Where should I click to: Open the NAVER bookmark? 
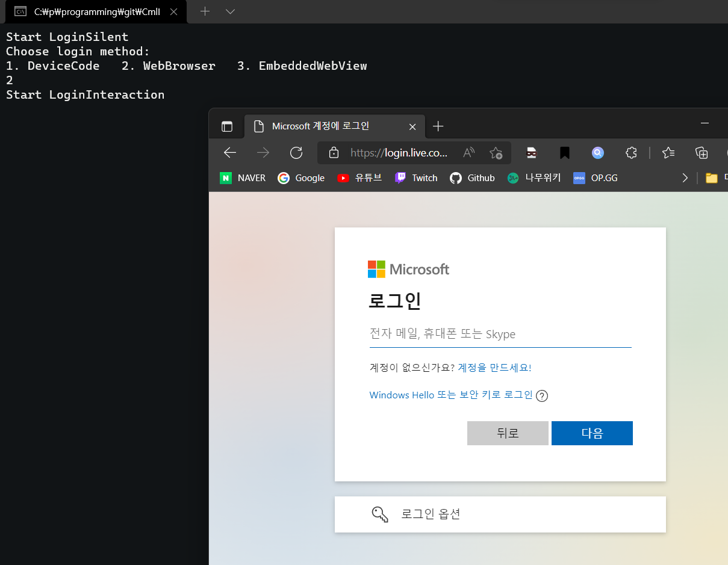click(x=243, y=178)
